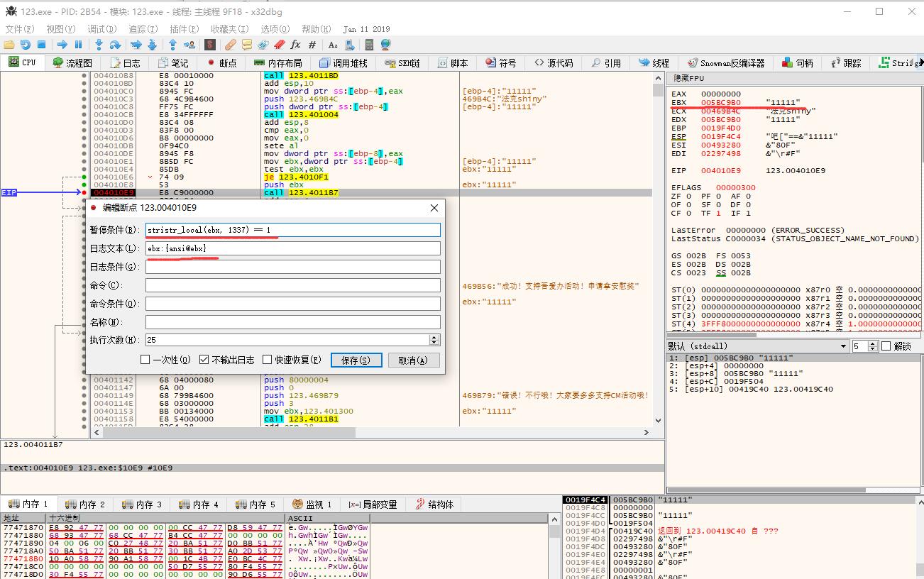Screen dimensions: 924x579
Task: Click the 命令(C) input field
Action: (x=292, y=285)
